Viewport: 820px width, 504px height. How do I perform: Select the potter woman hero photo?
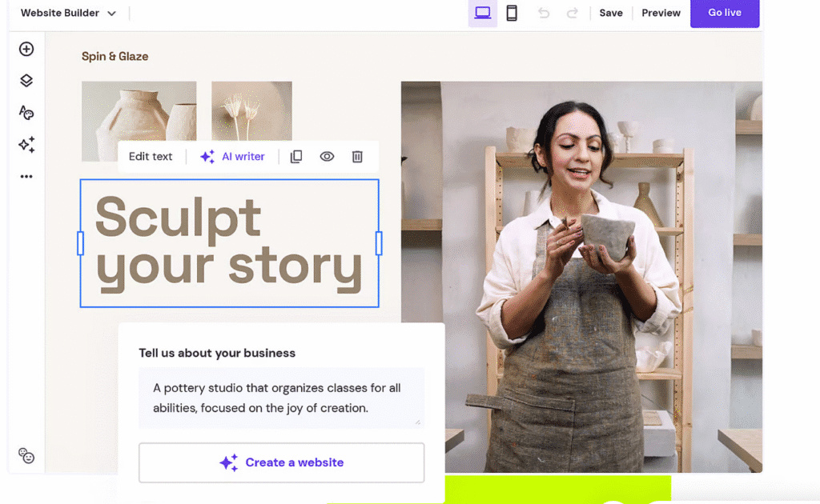[x=581, y=277]
